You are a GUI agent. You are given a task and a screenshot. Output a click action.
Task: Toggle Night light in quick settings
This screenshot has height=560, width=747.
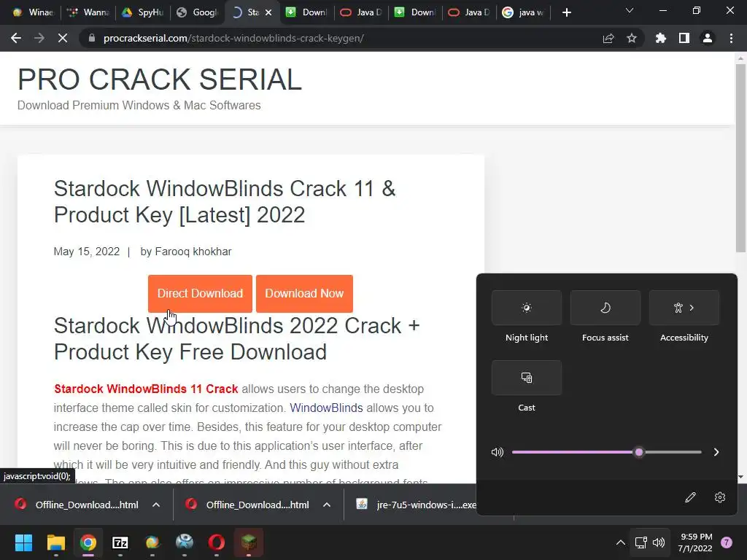527,308
